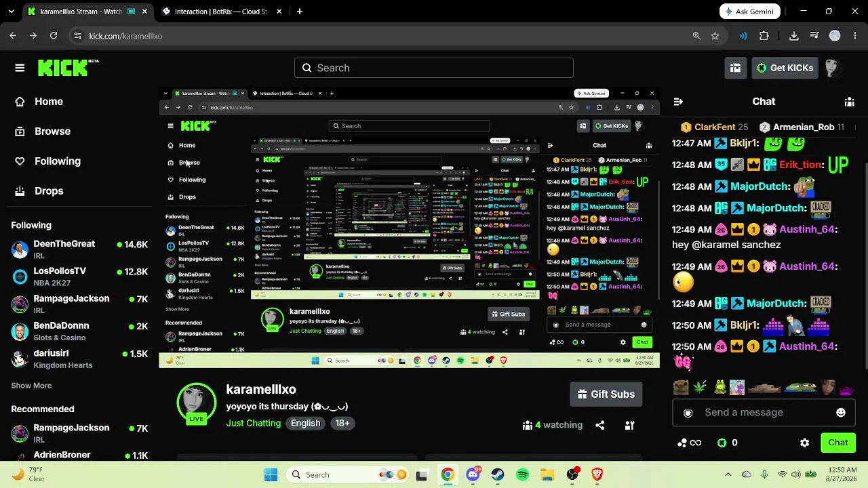Viewport: 868px width, 488px height.
Task: Open LosPollosTV channel in Following list
Action: [79, 277]
